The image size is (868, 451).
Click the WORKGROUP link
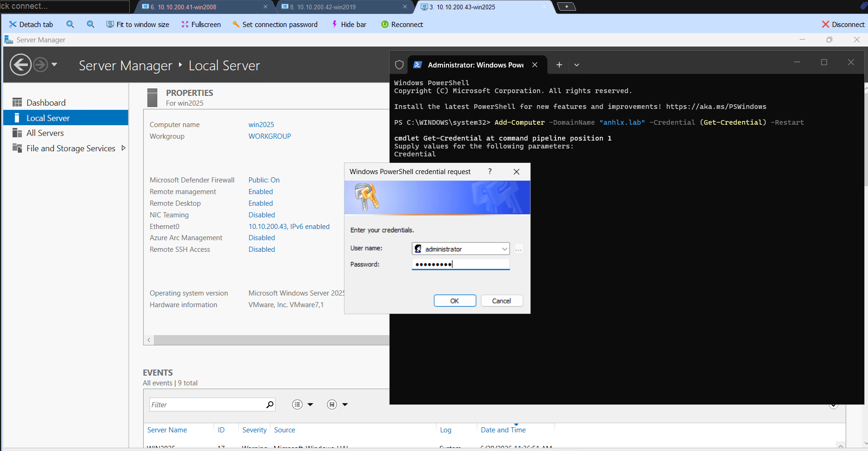[270, 136]
